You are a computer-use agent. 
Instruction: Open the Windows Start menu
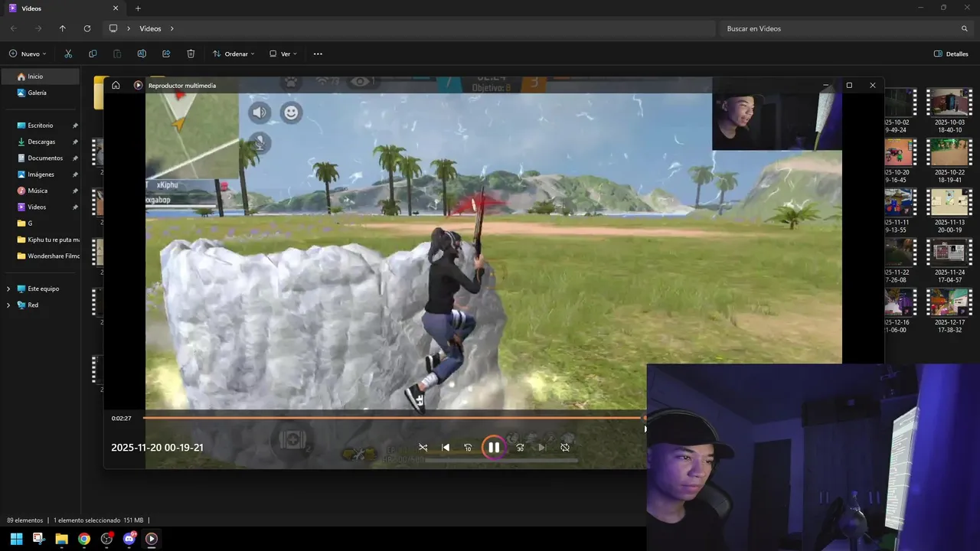16,539
